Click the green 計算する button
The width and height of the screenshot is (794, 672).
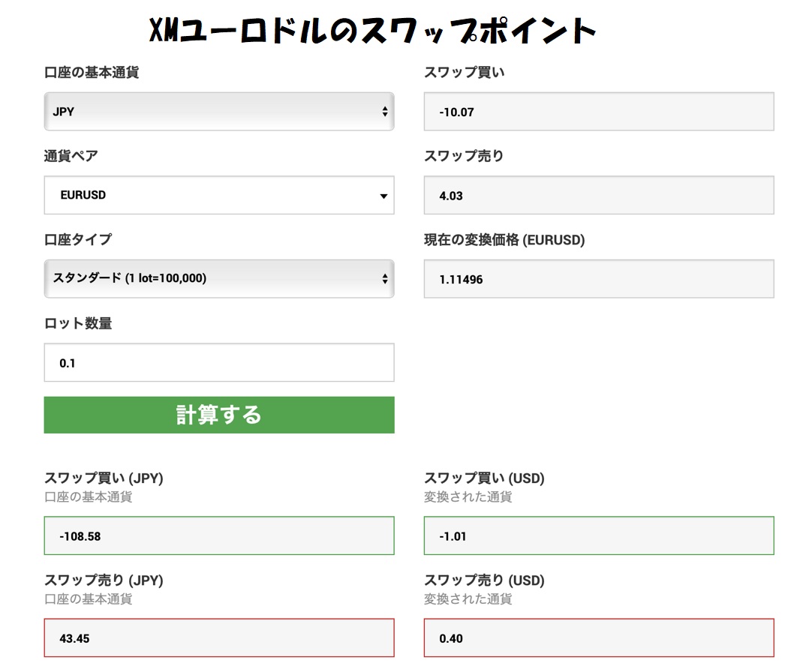[218, 415]
